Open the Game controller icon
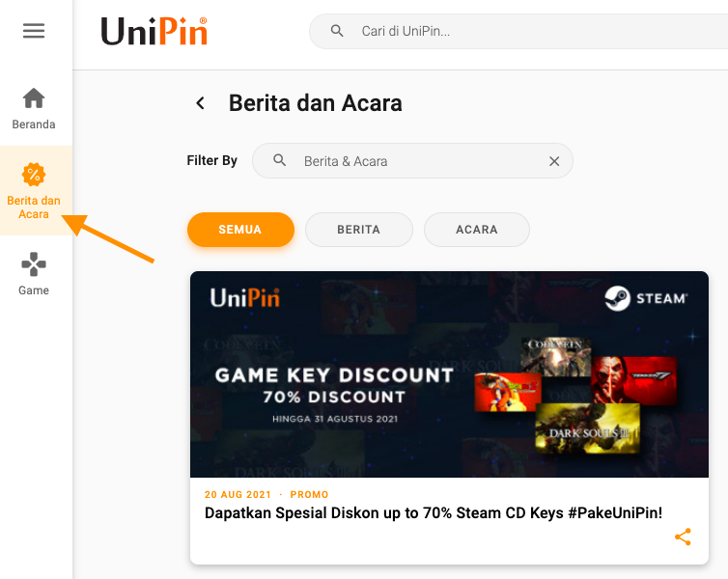Image resolution: width=728 pixels, height=579 pixels. (34, 264)
